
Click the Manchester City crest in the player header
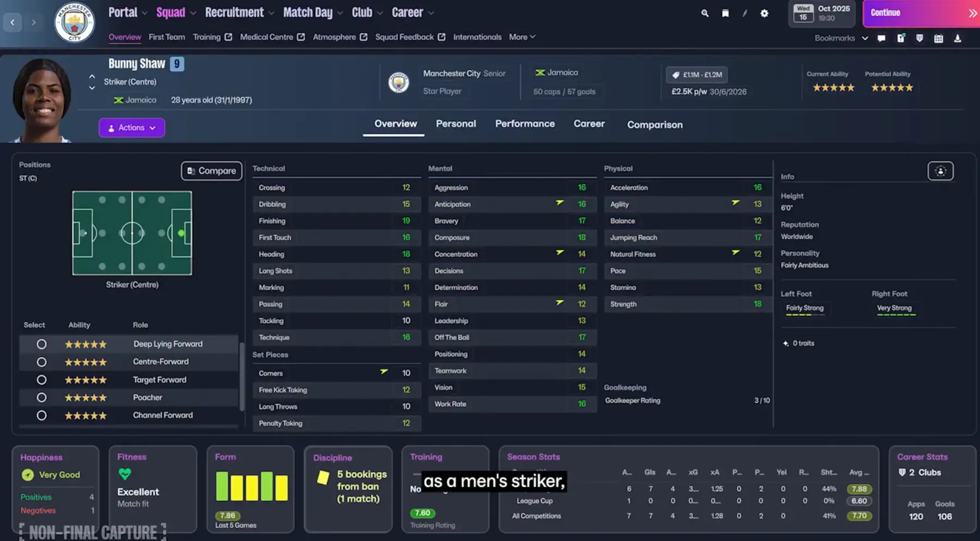coord(399,83)
